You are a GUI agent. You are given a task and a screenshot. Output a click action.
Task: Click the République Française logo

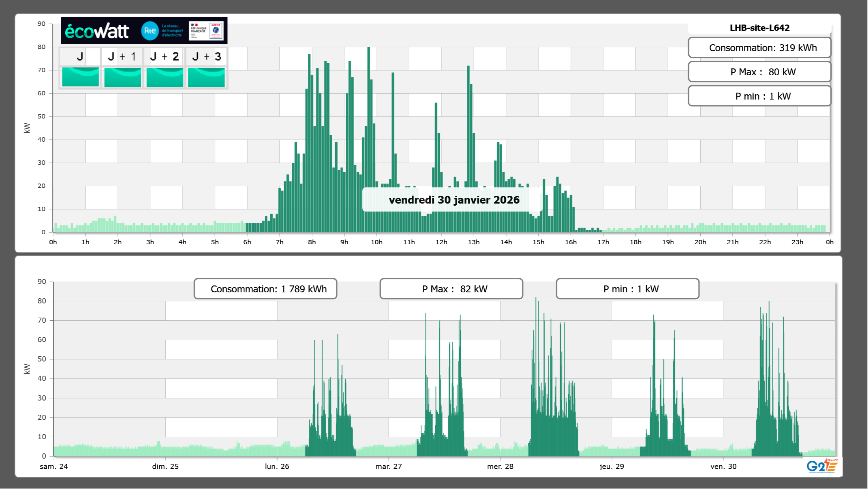[x=198, y=31]
